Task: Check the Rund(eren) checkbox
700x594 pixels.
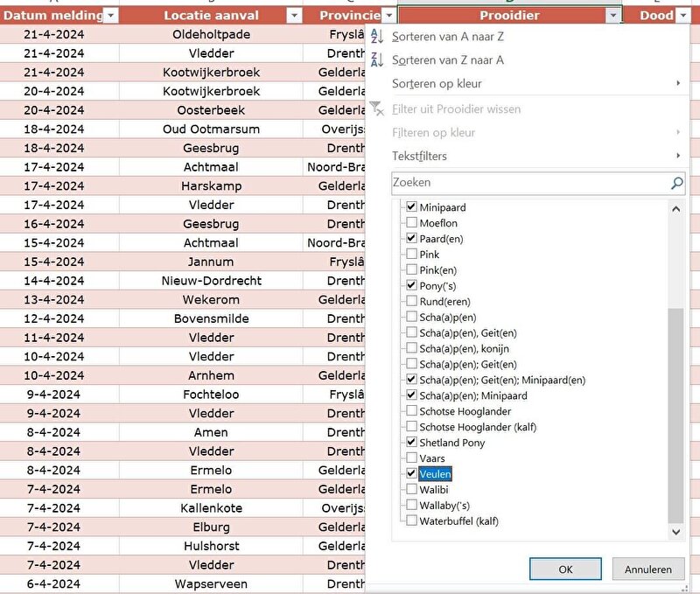Action: [411, 301]
